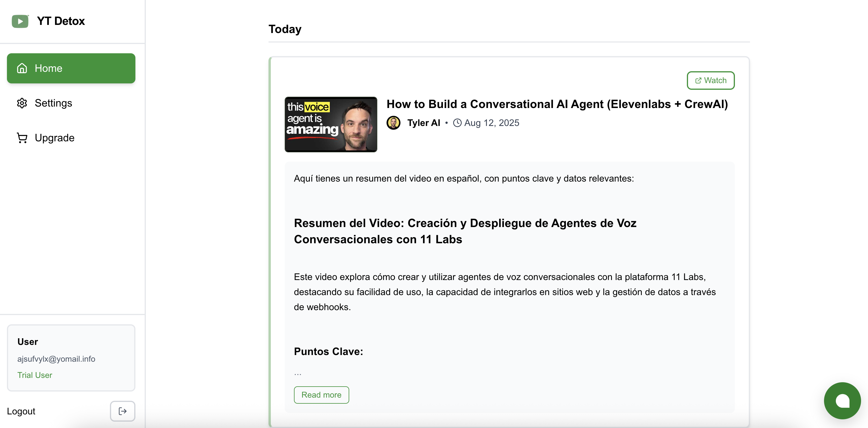The width and height of the screenshot is (868, 428).
Task: Expand summary with Read more
Action: coord(321,395)
